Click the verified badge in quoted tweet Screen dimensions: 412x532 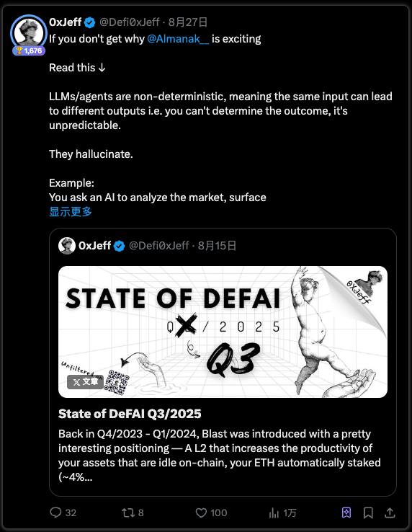click(x=119, y=246)
